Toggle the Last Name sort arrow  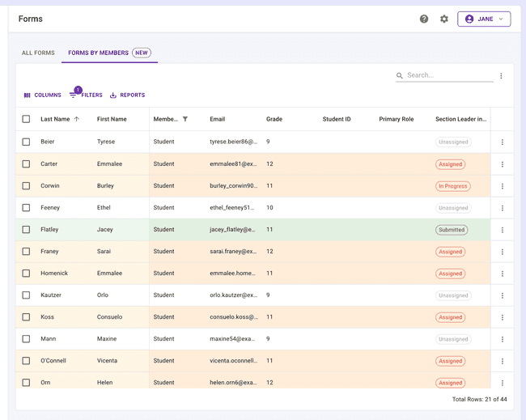pos(77,119)
